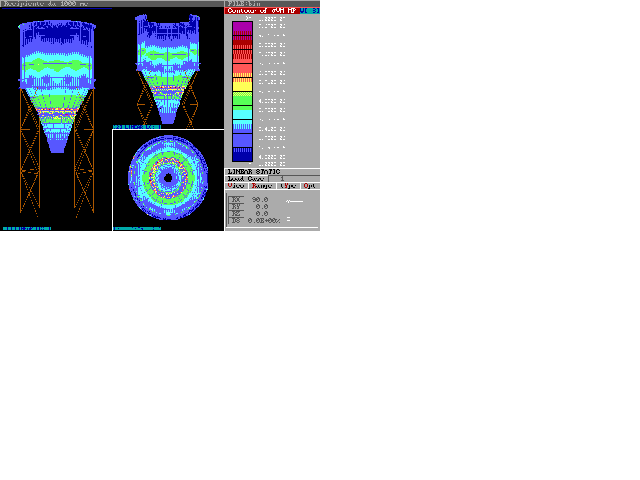Open the Range menu
This screenshot has width=640, height=480.
[261, 186]
